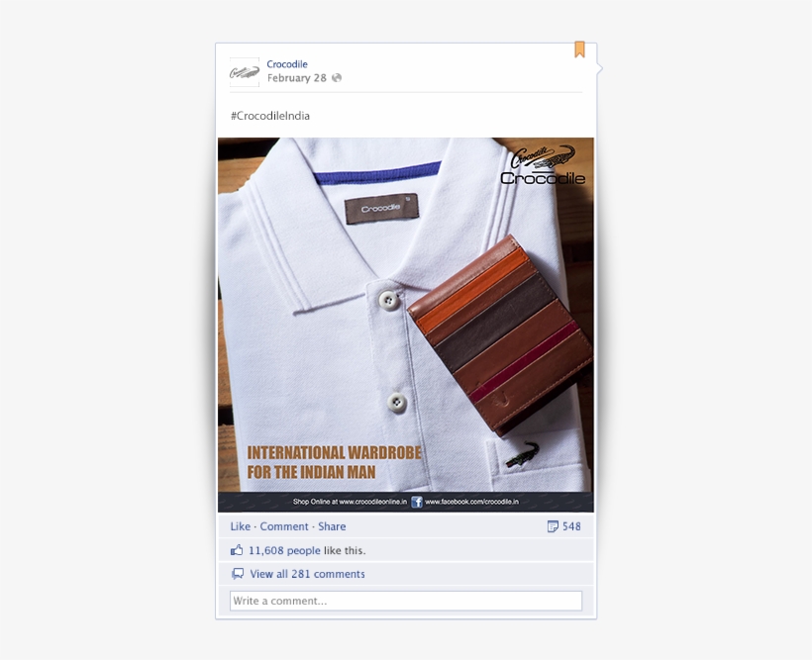Click the thumbs-up likes icon
Screen dimensions: 812x660
pos(237,550)
